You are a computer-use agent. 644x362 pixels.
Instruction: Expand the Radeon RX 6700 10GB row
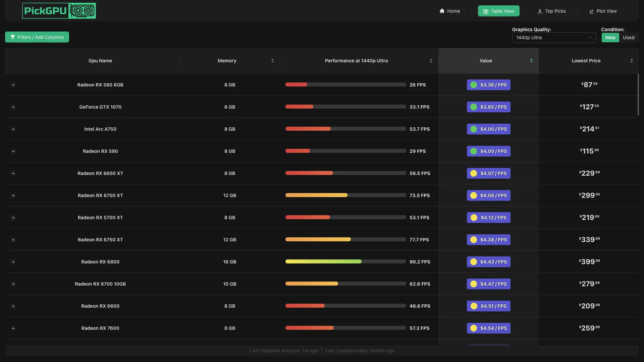(13, 284)
